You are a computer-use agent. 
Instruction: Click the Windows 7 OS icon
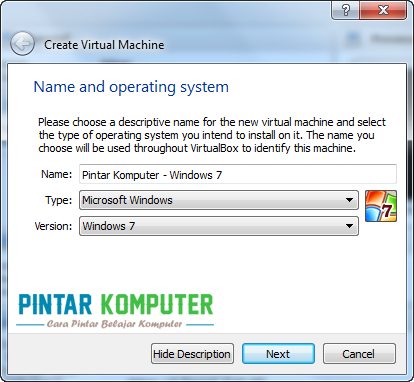coord(381,206)
